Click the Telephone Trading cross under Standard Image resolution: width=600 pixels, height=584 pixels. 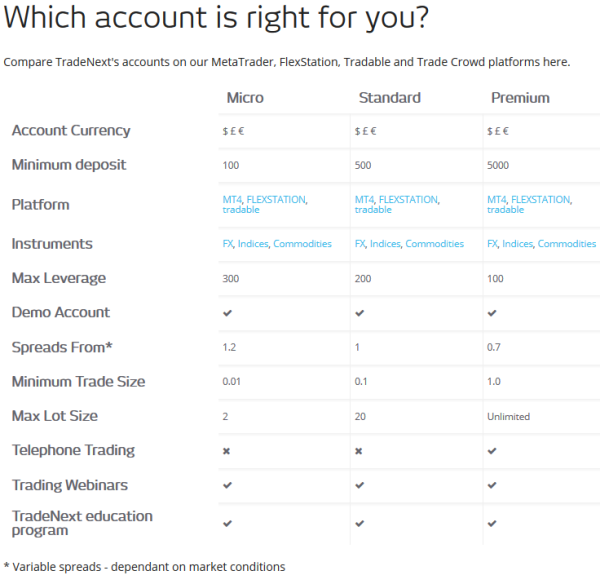[x=359, y=451]
